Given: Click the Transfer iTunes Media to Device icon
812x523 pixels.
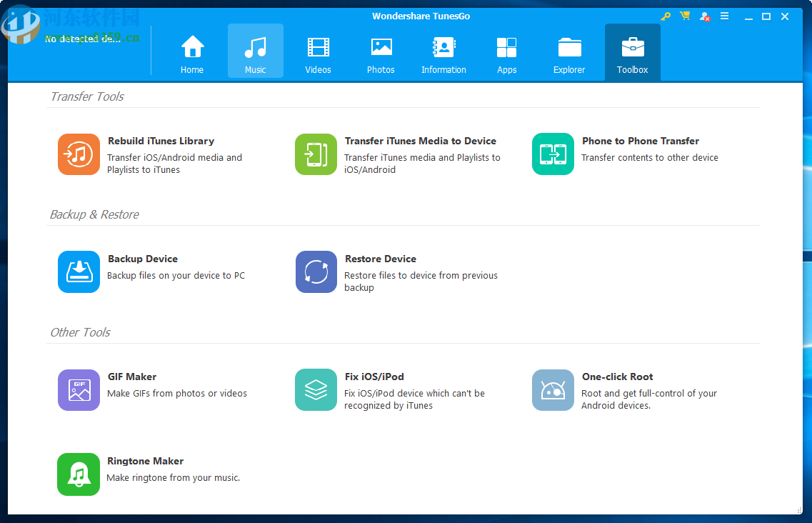Looking at the screenshot, I should coord(316,154).
